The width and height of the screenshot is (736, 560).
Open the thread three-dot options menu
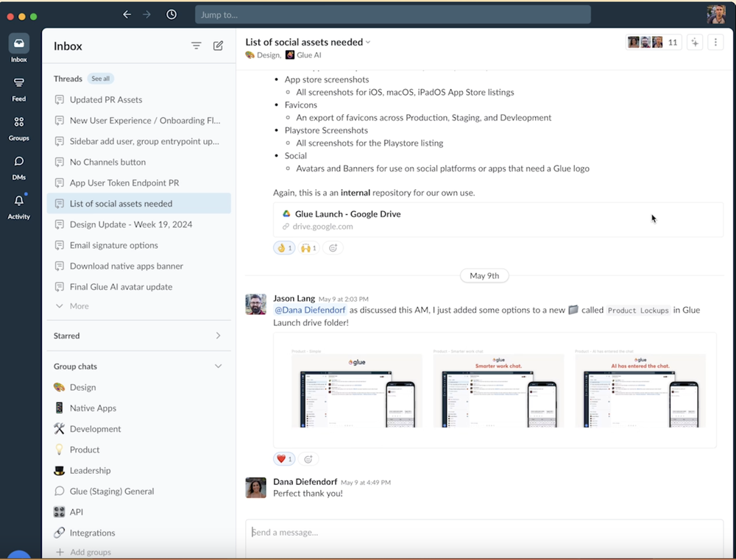pos(715,42)
